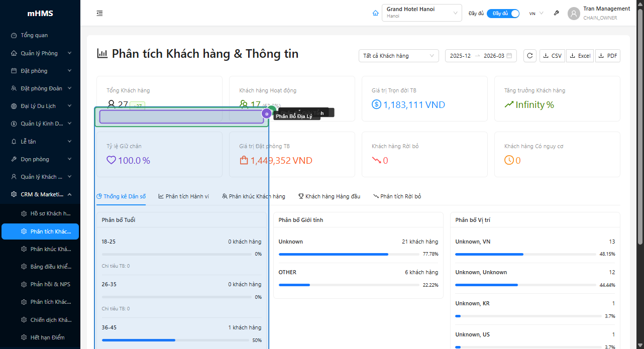The height and width of the screenshot is (349, 644).
Task: Open the Grand Hotel Hanoi selector
Action: (x=421, y=13)
